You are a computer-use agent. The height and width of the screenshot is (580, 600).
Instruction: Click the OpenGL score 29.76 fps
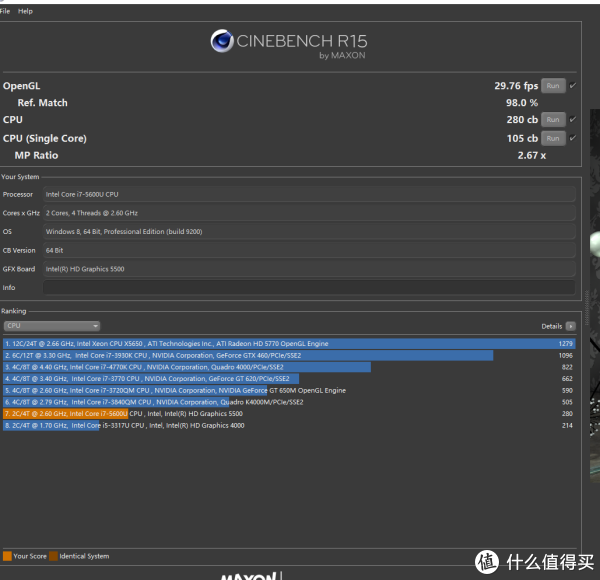click(516, 86)
